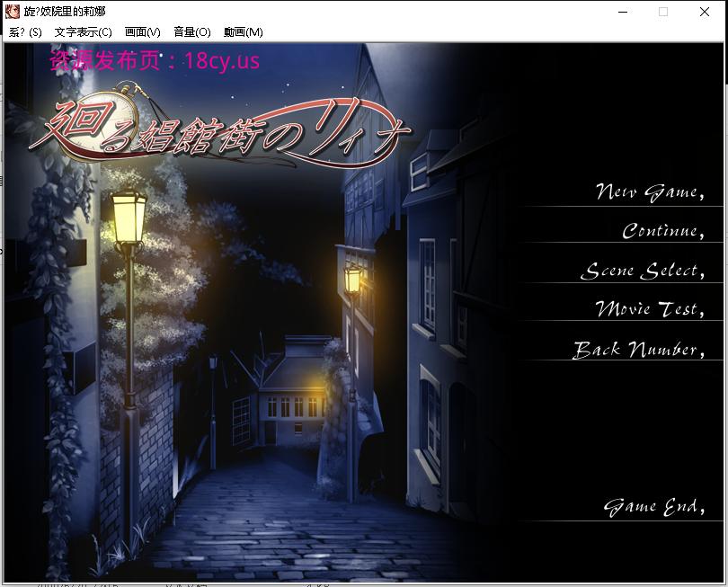Maximize the game window

pos(663,12)
